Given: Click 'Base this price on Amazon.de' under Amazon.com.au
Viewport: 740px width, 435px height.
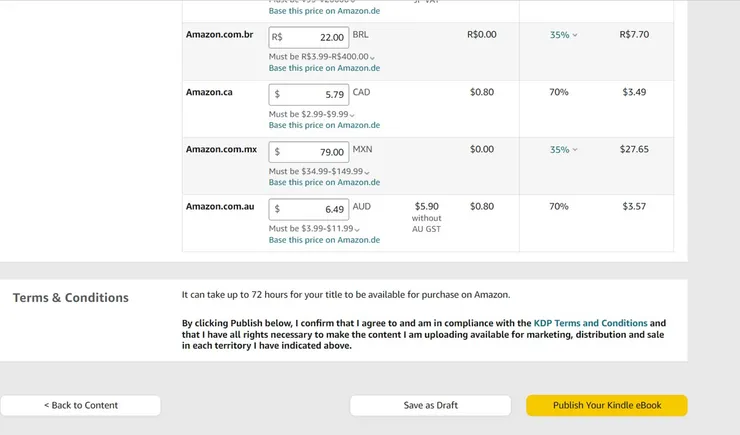Looking at the screenshot, I should click(324, 240).
